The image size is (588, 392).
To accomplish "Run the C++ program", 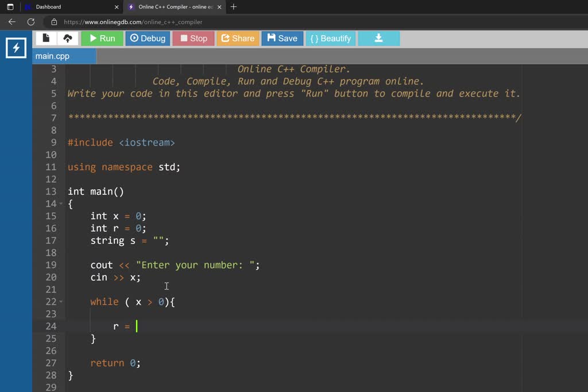I will tap(102, 38).
